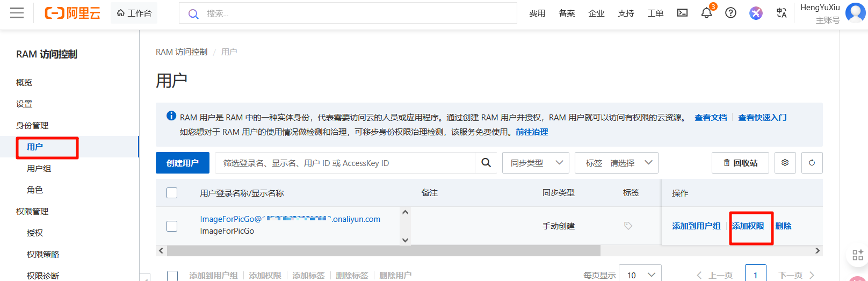
Task: Open the 标签 请选择 dropdown
Action: click(x=616, y=163)
